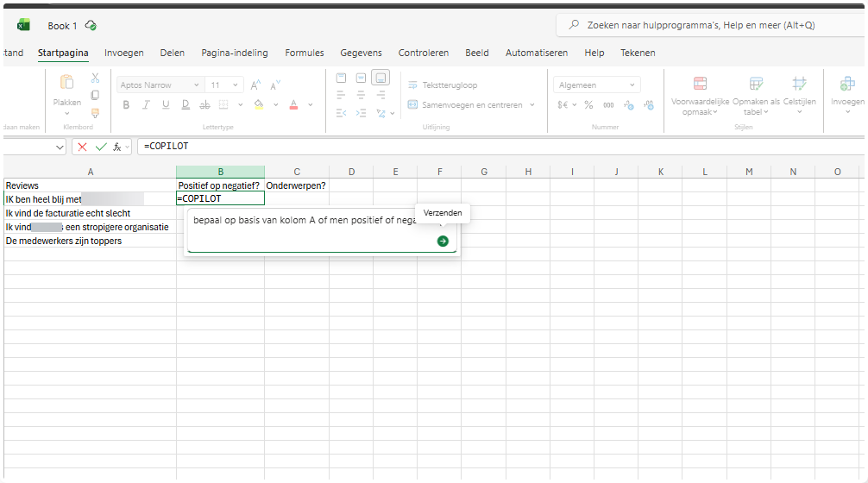
Task: Click the yellow fill color bucket
Action: click(x=258, y=105)
